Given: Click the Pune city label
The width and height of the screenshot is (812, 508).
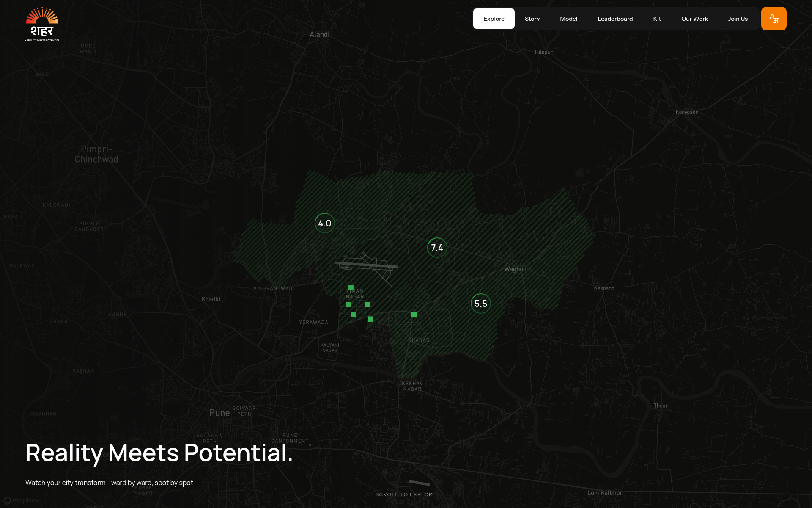Looking at the screenshot, I should 219,413.
